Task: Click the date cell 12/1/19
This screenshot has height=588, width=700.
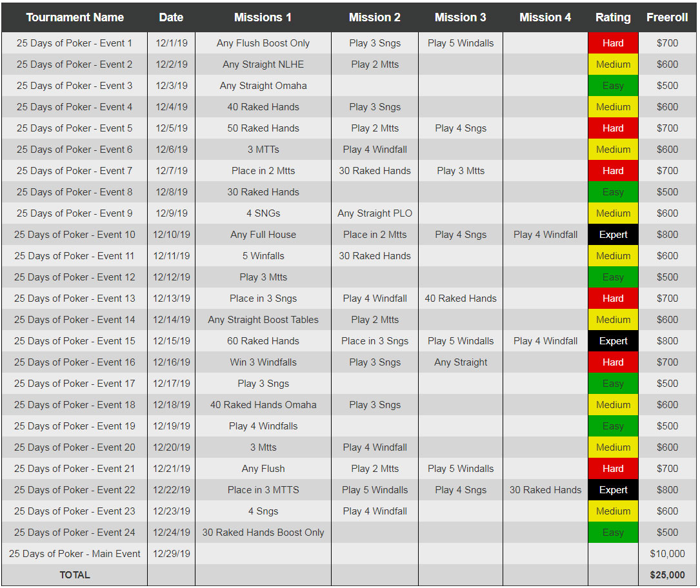Action: point(172,43)
